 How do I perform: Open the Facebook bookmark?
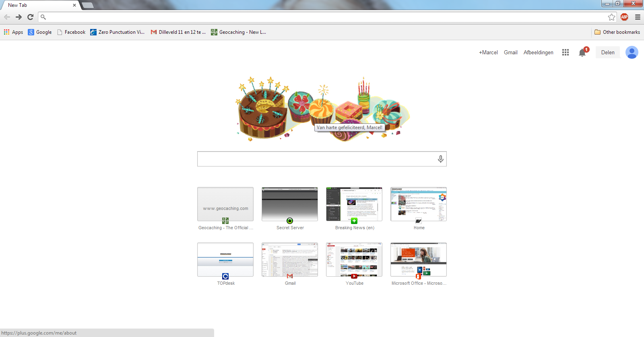(71, 32)
